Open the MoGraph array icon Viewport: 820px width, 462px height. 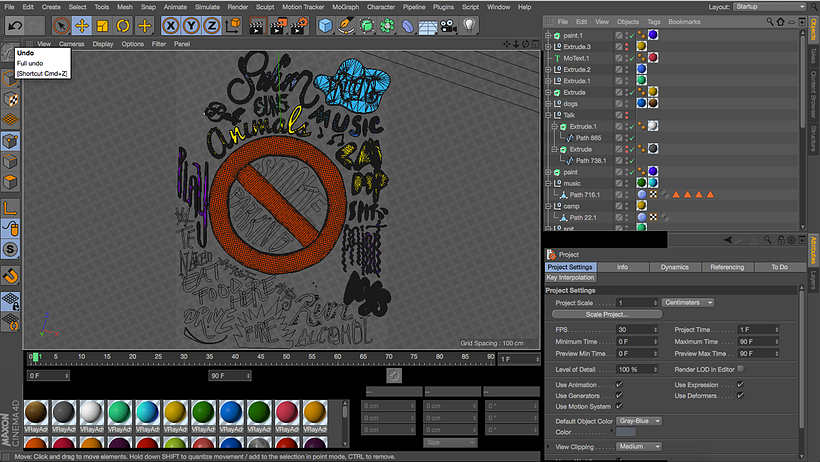[387, 25]
